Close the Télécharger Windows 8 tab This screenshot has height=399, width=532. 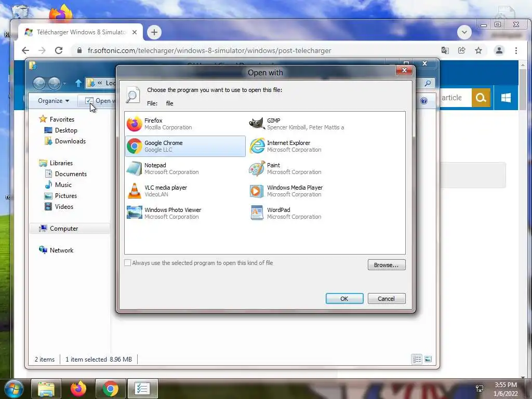point(135,32)
